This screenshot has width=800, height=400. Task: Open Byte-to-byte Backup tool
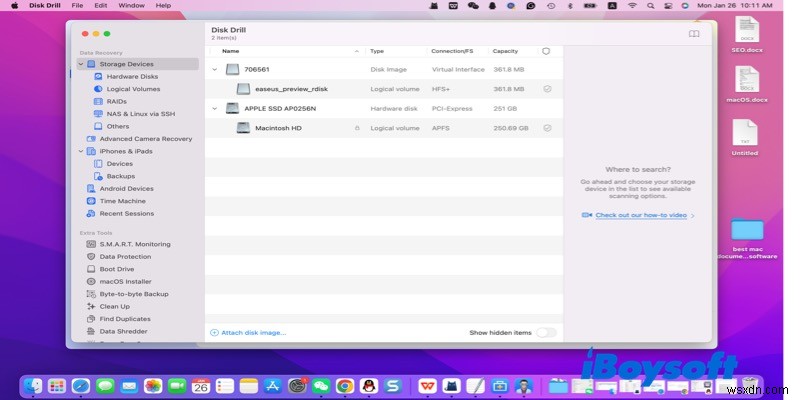(134, 294)
